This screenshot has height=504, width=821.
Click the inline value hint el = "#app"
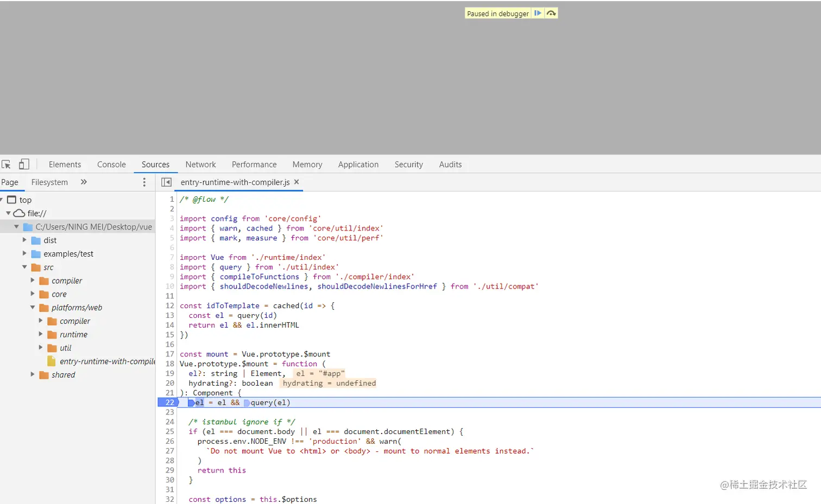(x=320, y=373)
